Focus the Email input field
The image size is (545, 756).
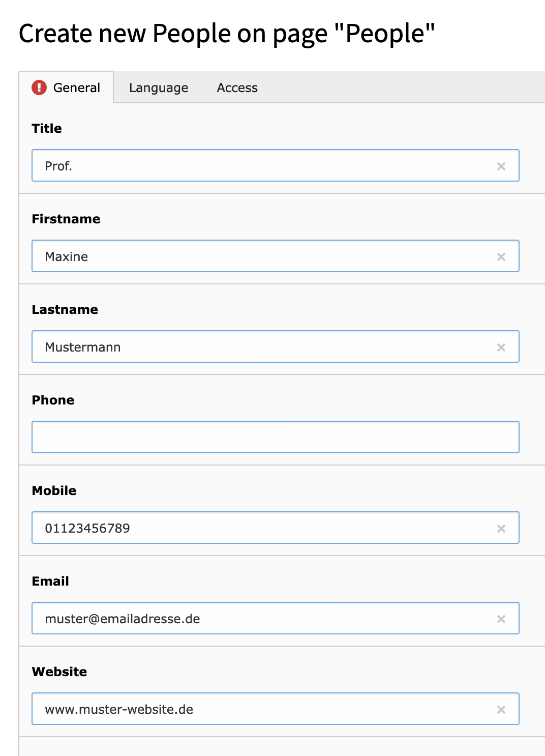276,618
